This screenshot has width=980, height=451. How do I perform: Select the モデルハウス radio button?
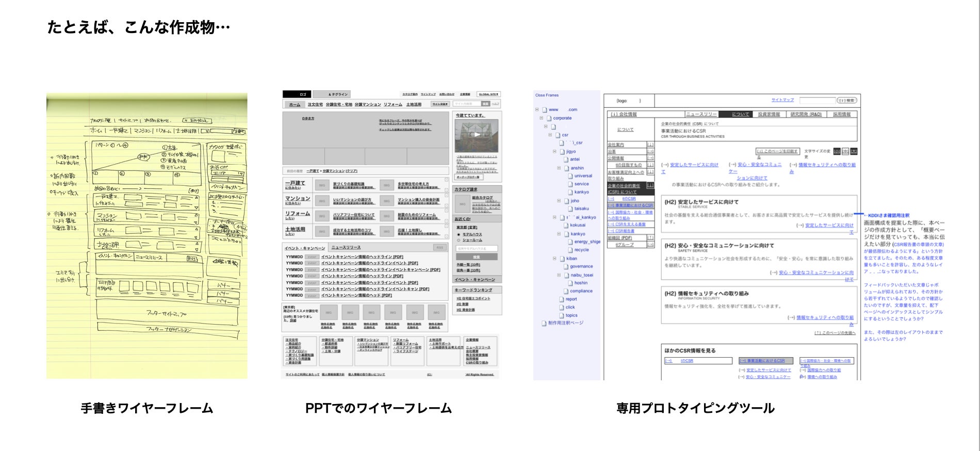(459, 234)
